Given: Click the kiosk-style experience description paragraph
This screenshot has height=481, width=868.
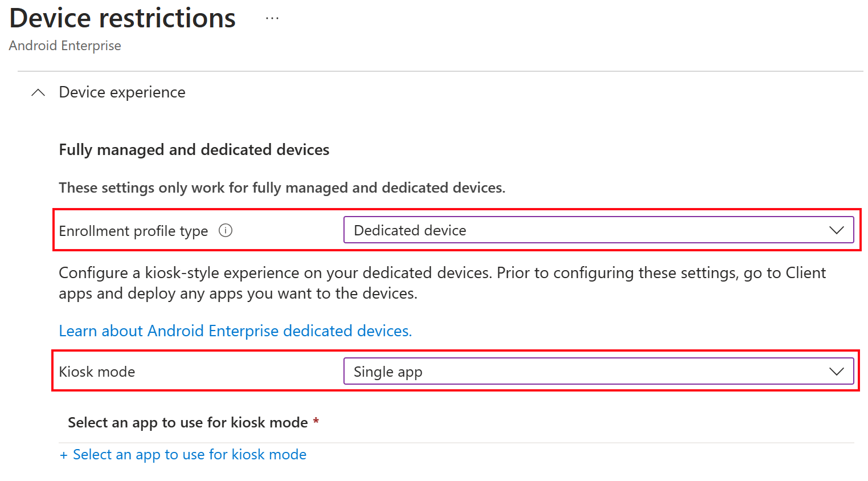Looking at the screenshot, I should tap(442, 283).
